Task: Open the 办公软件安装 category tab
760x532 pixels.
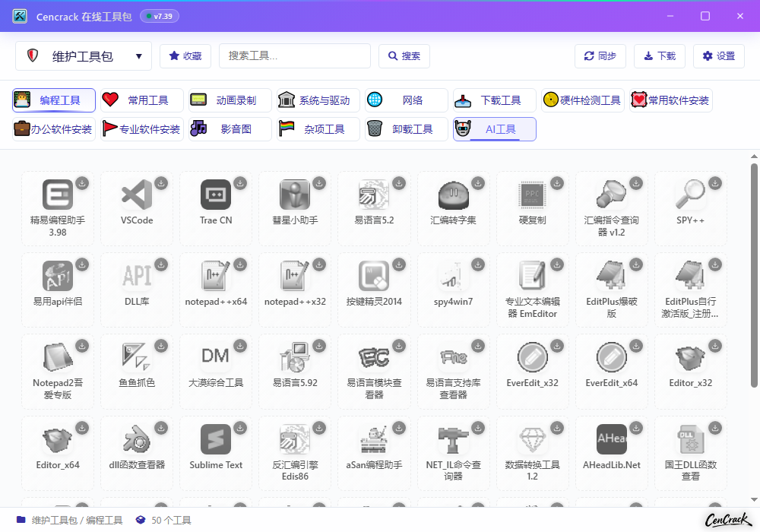Action: tap(54, 129)
